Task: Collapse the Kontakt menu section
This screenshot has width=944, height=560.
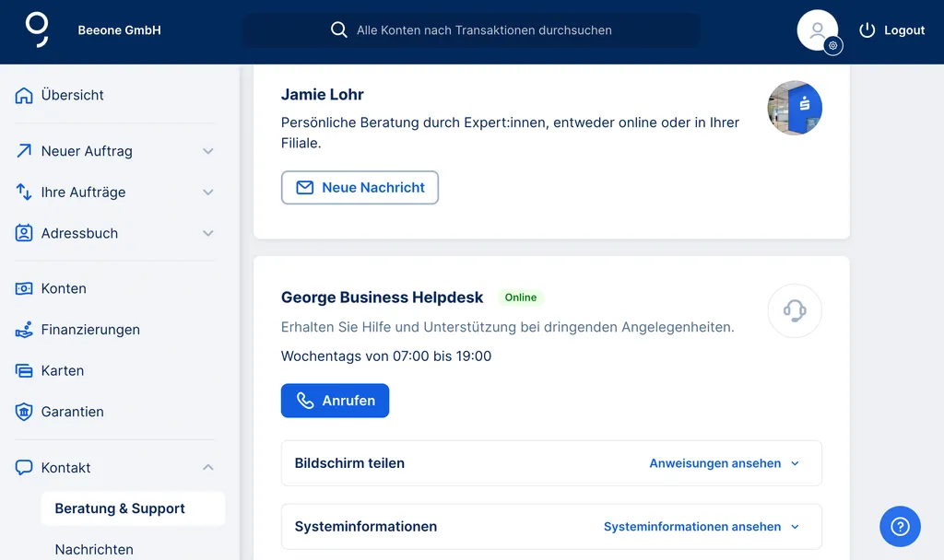Action: 208,468
